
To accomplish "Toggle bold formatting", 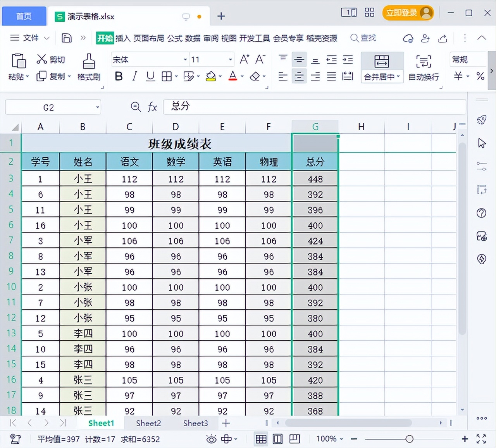I will 119,76.
